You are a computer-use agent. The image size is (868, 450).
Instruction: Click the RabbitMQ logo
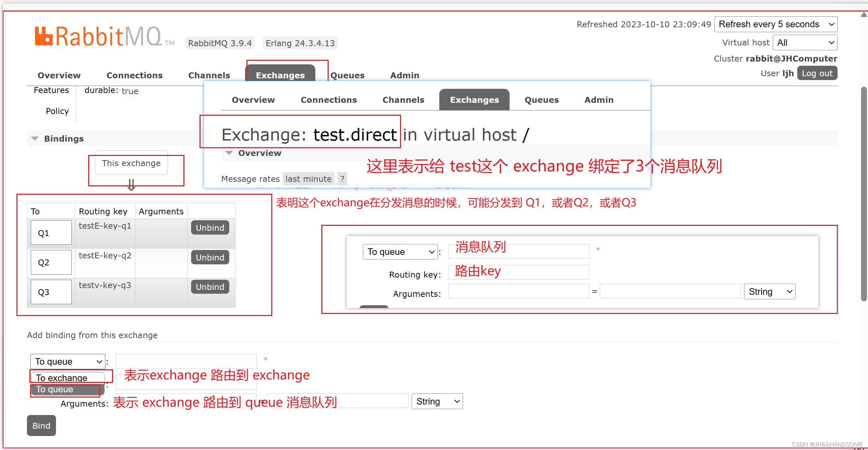coord(98,37)
